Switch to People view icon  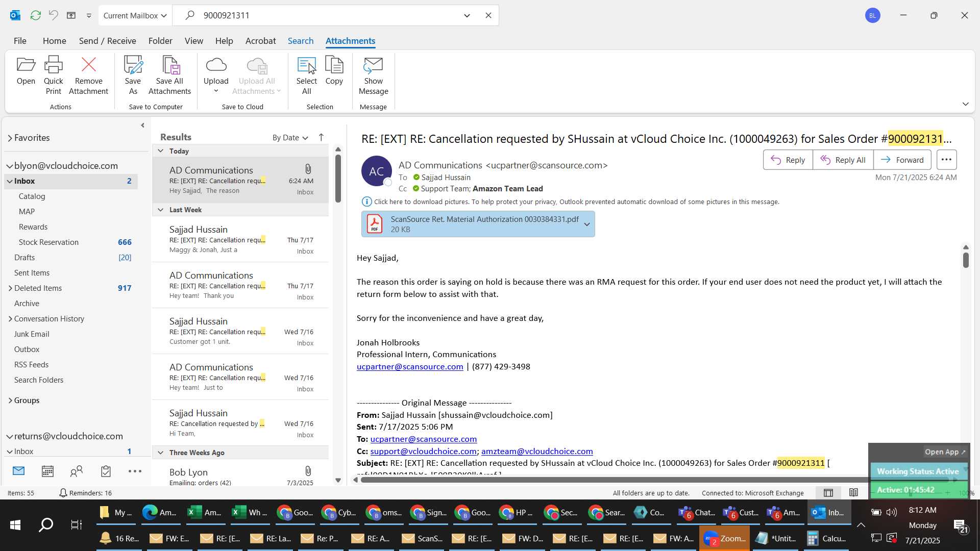(77, 471)
